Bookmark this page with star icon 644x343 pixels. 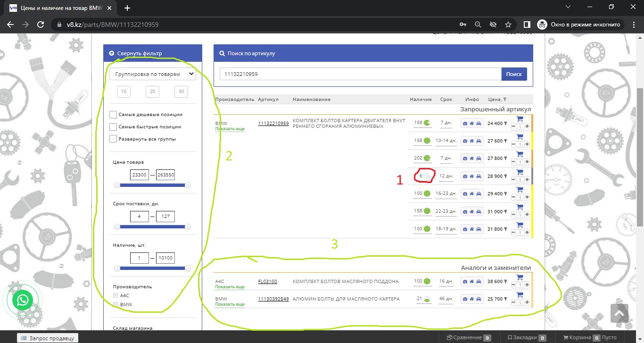pos(508,25)
